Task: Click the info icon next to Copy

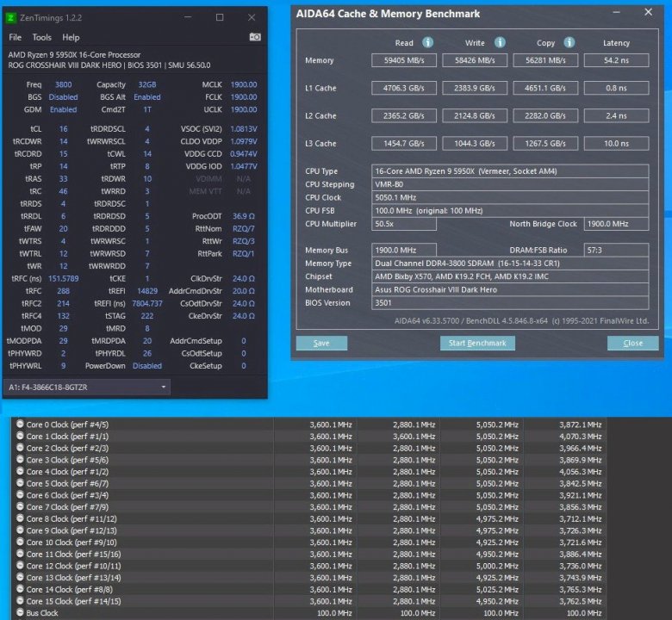Action: [x=569, y=42]
